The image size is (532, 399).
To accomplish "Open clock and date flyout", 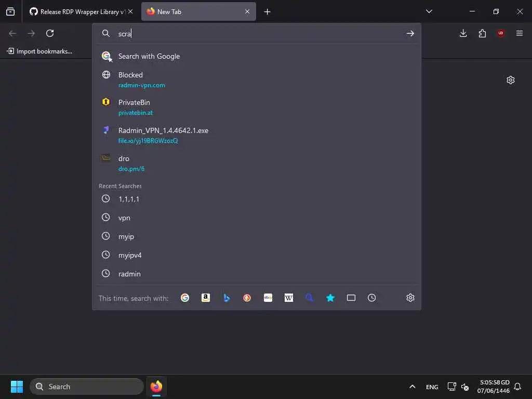I will point(494,387).
